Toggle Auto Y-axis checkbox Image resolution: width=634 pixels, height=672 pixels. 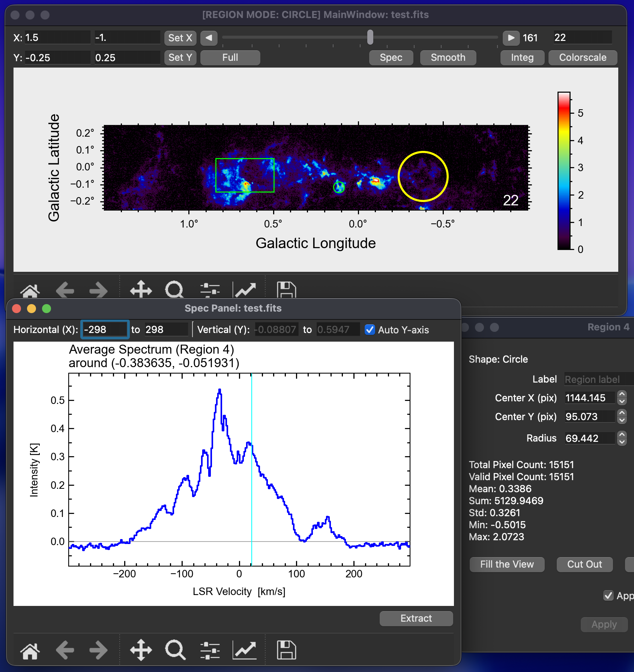tap(370, 330)
